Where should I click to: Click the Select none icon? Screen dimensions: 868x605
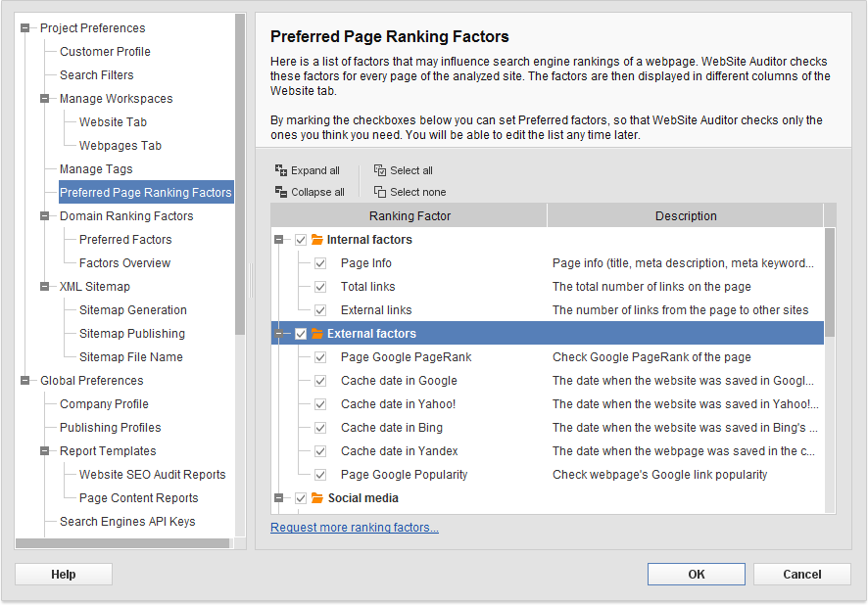(380, 191)
